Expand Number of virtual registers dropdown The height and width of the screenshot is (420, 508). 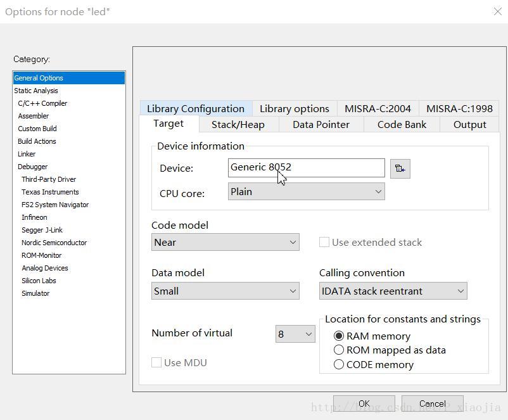click(295, 334)
